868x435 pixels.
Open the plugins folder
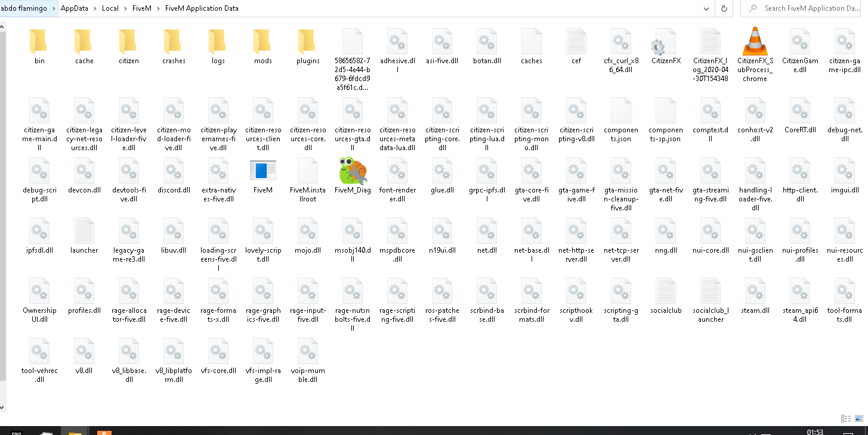[x=308, y=46]
